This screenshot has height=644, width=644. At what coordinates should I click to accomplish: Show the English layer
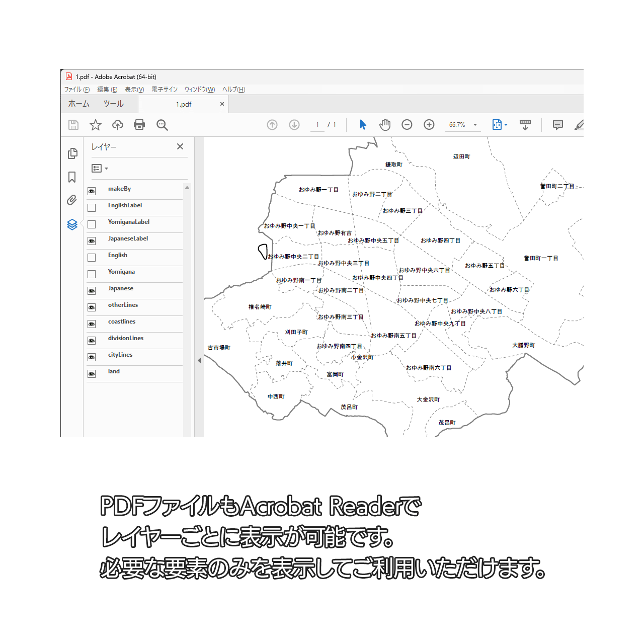pyautogui.click(x=92, y=258)
